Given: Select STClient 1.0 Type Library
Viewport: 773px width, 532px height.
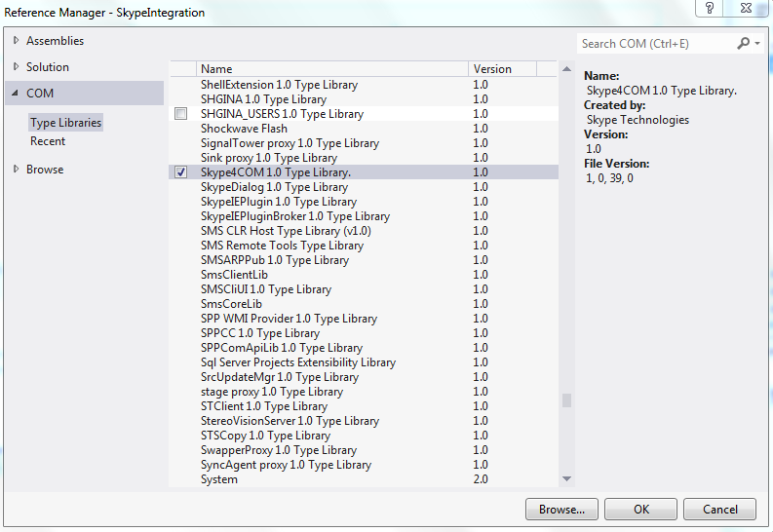Looking at the screenshot, I should 364,406.
